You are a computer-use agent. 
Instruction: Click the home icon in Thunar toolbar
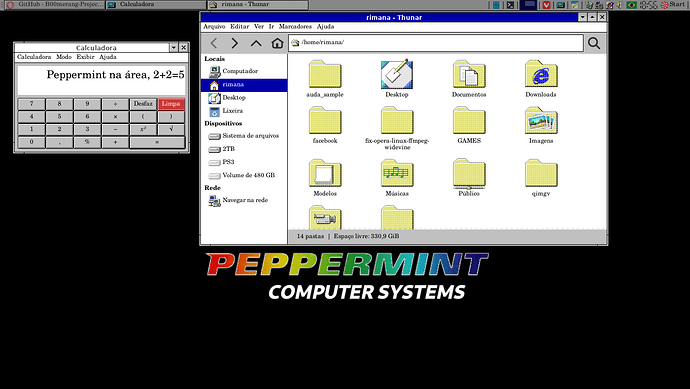pyautogui.click(x=277, y=43)
